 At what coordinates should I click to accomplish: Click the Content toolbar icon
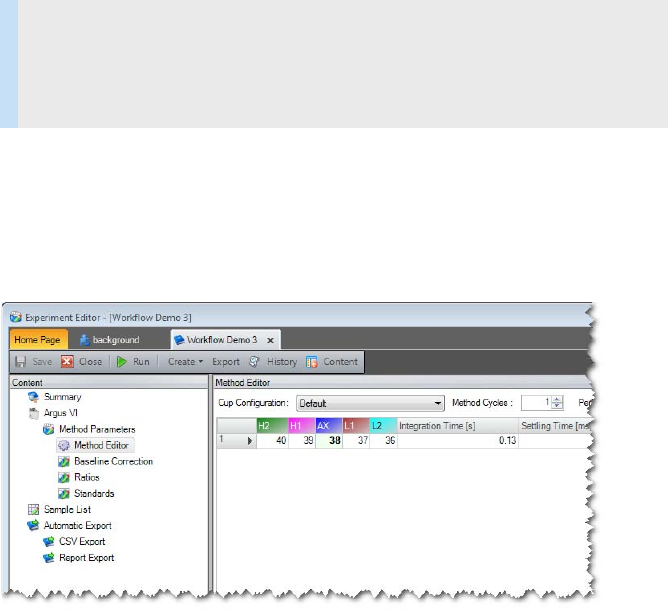click(x=312, y=362)
